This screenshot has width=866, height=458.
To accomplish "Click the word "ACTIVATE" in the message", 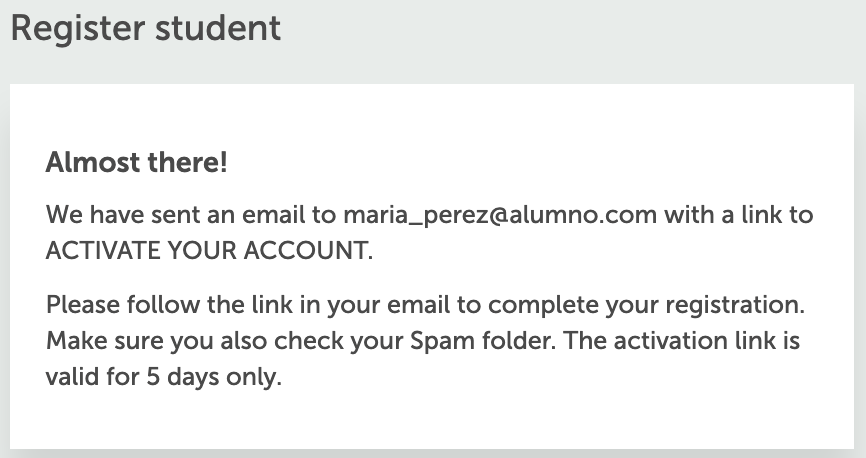I will click(x=98, y=251).
